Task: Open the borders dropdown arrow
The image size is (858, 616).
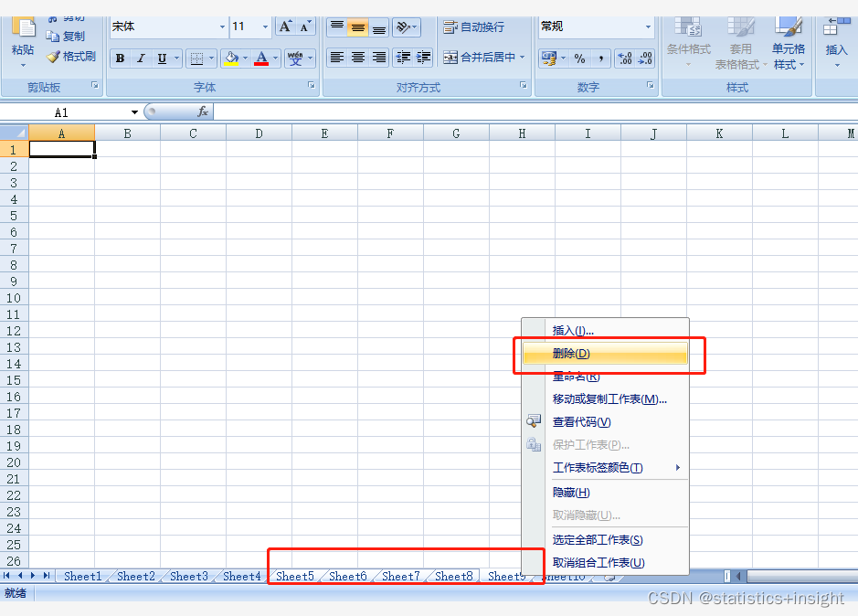Action: [x=211, y=58]
